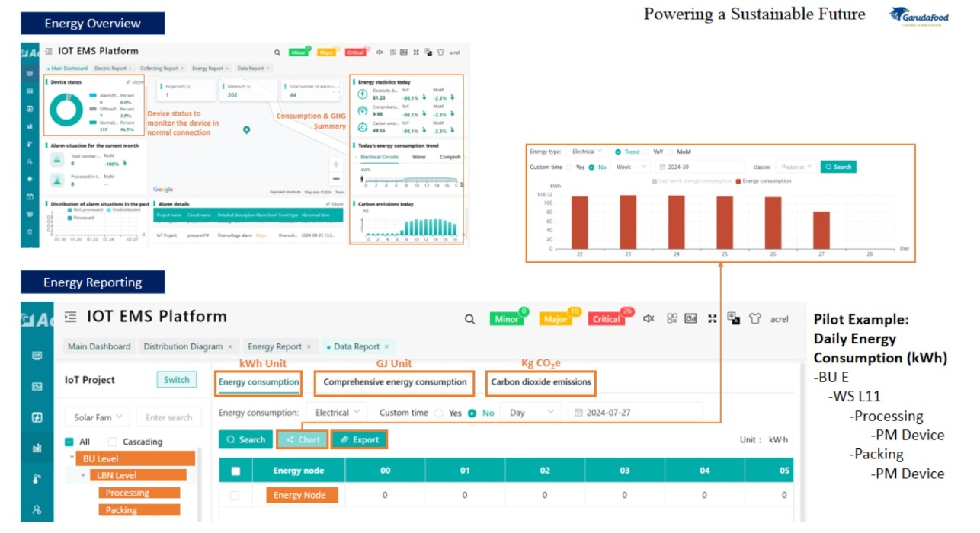Open the bar chart icon in lower left sidebar
Image resolution: width=980 pixels, height=533 pixels.
[x=37, y=448]
